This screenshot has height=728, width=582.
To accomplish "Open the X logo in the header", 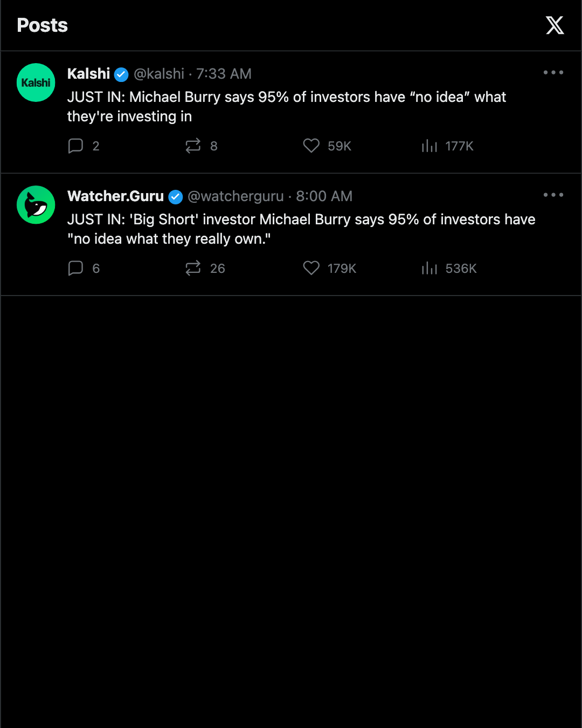I will pyautogui.click(x=555, y=25).
